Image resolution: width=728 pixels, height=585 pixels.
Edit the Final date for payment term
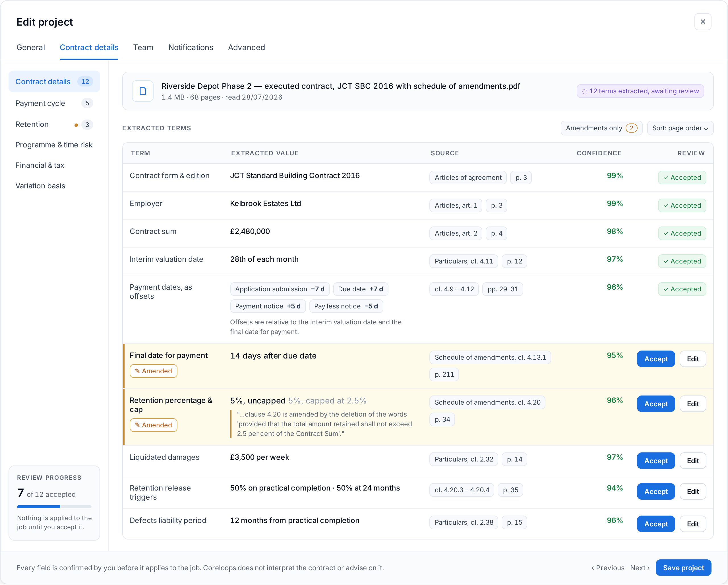click(x=692, y=359)
